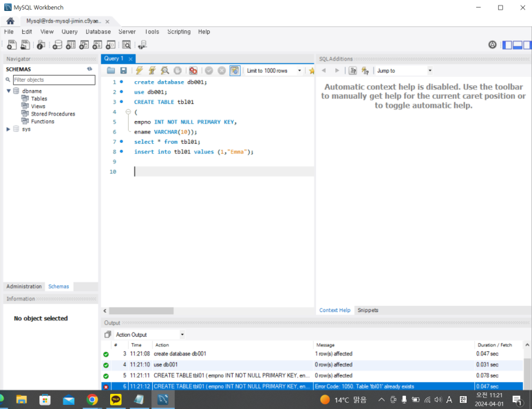Expand the sys schema node
532x409 pixels.
(x=8, y=129)
